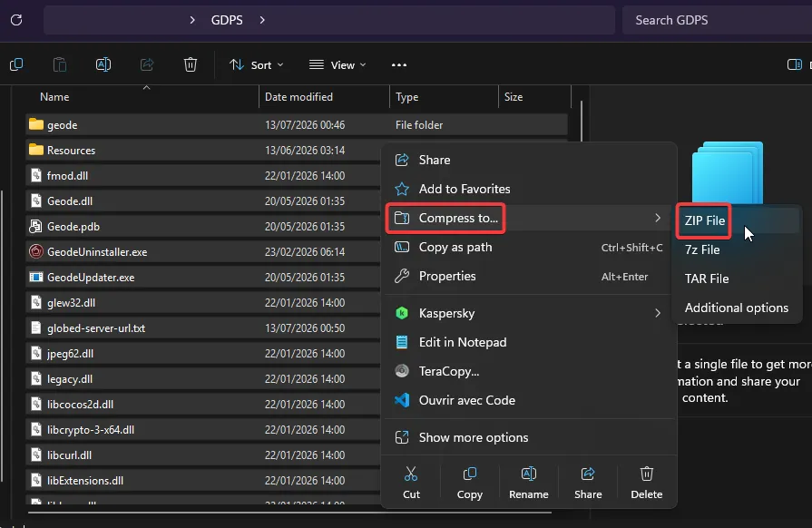Choose Show more options
This screenshot has width=812, height=528.
(x=529, y=437)
